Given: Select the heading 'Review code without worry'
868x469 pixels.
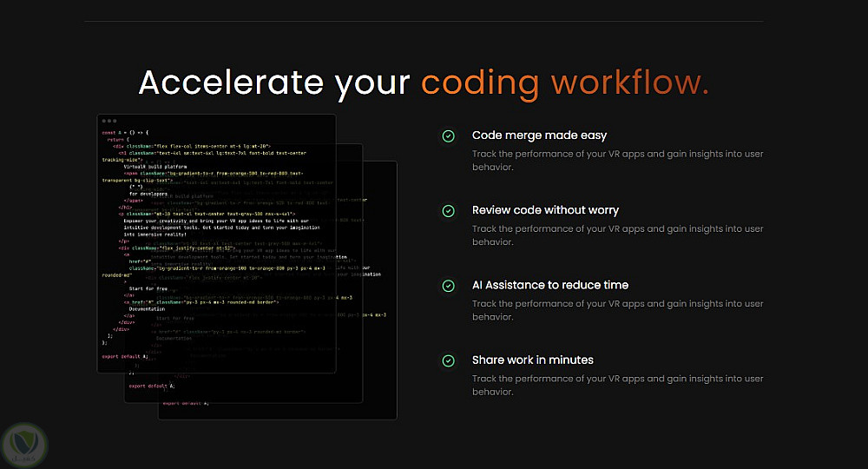Looking at the screenshot, I should click(545, 210).
